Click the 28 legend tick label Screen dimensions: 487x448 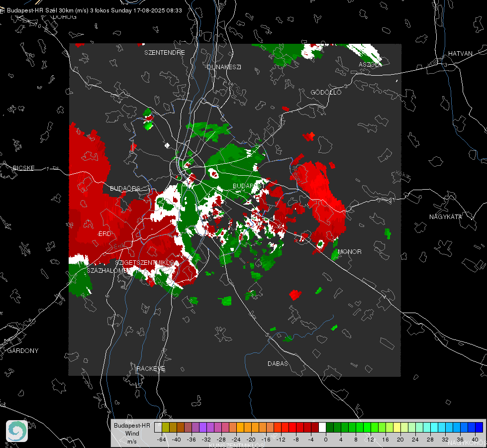tap(430, 440)
